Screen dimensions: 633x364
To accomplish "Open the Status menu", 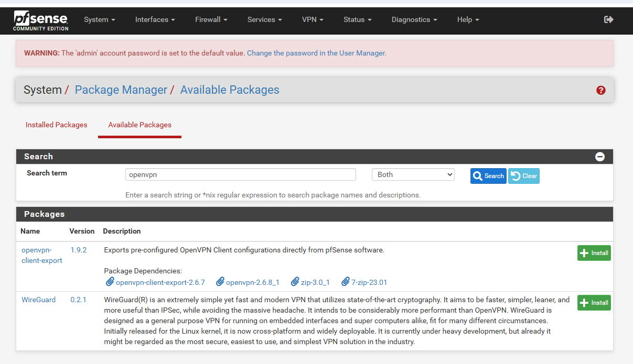I will tap(358, 19).
